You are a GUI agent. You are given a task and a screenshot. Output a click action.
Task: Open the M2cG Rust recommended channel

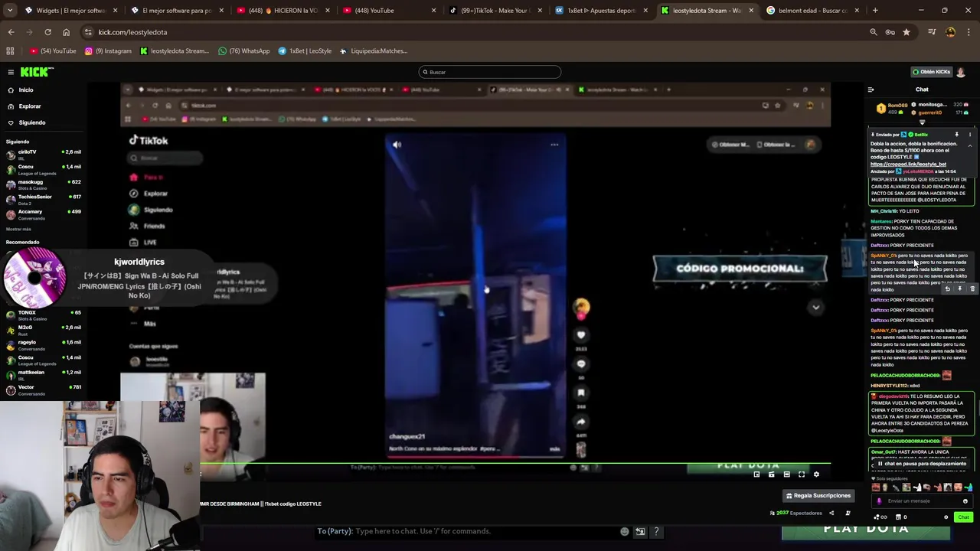[44, 330]
